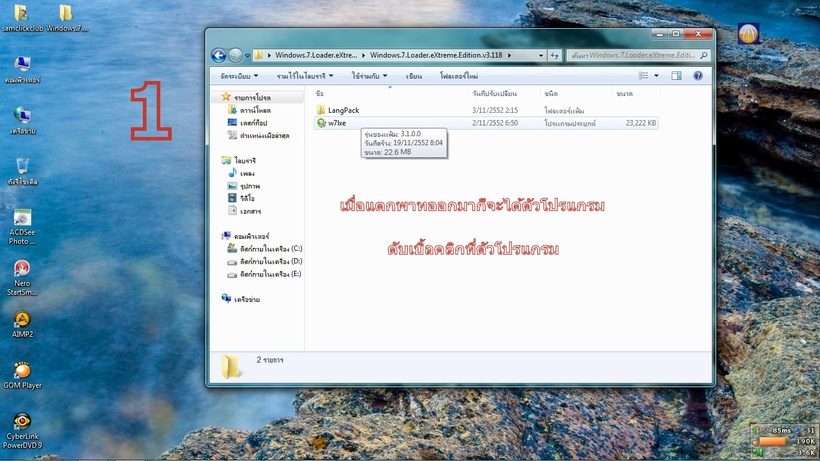This screenshot has height=461, width=820.
Task: Click the Forward arrow in Explorer
Action: coord(235,55)
